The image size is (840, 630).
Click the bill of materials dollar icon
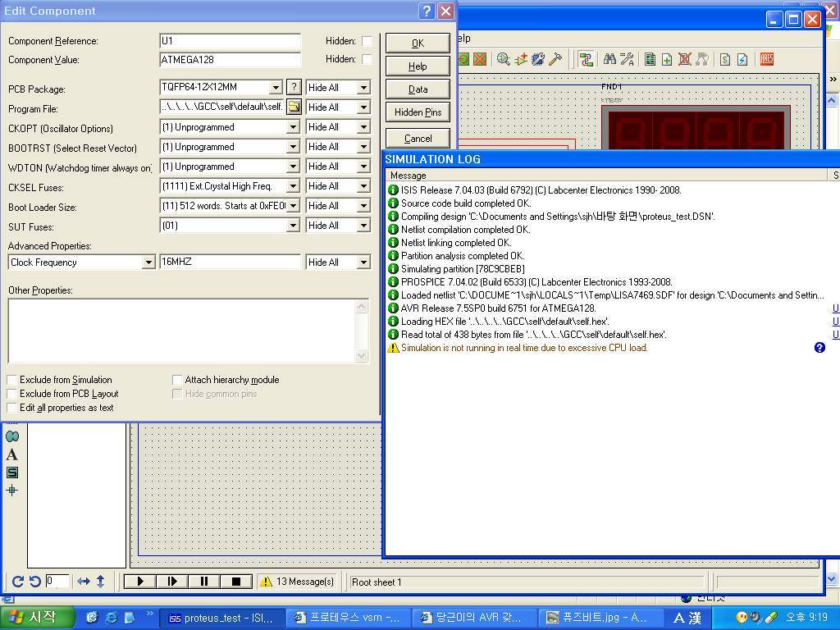[x=725, y=59]
